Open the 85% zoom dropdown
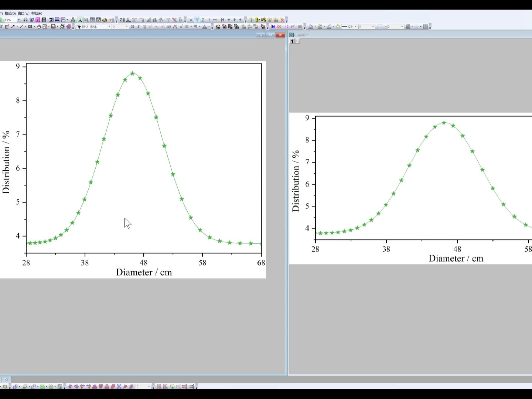 click(18, 20)
